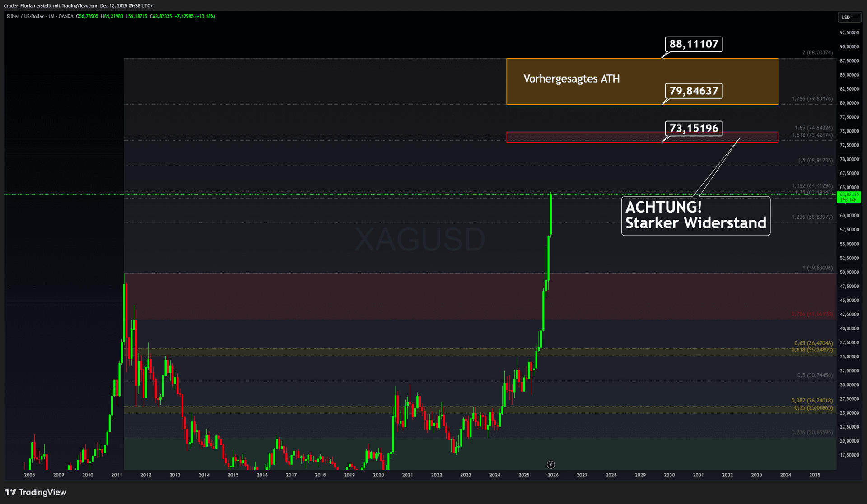Click the 2026 label on time axis
867x504 pixels.
[553, 475]
